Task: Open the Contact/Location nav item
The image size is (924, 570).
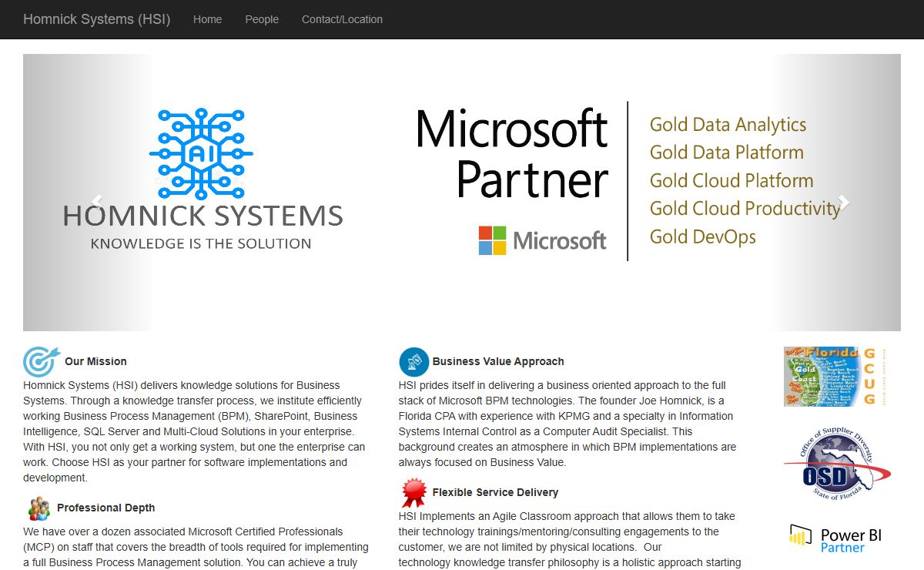Action: [x=342, y=19]
